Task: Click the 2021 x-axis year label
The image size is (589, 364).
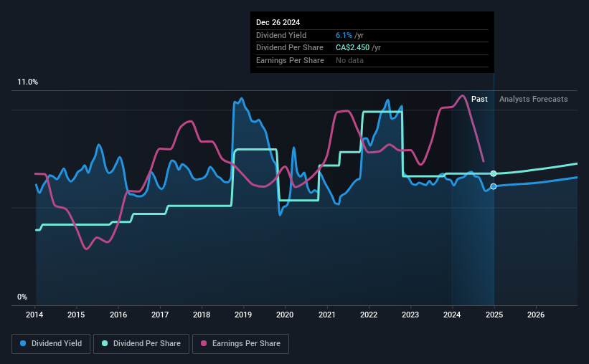Action: coord(327,315)
